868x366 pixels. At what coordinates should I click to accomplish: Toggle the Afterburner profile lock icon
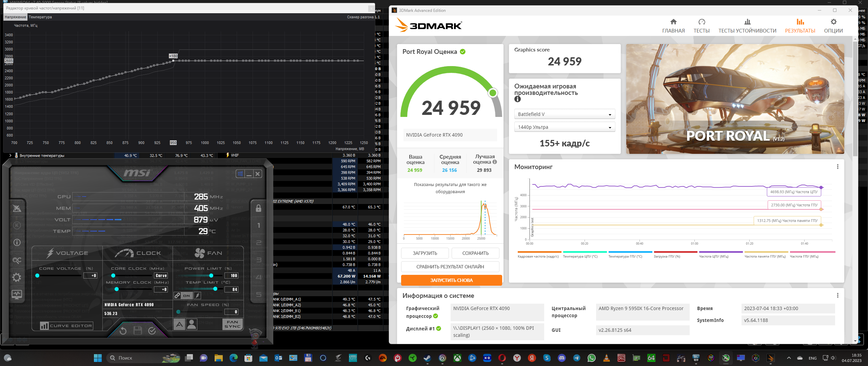pyautogui.click(x=258, y=208)
